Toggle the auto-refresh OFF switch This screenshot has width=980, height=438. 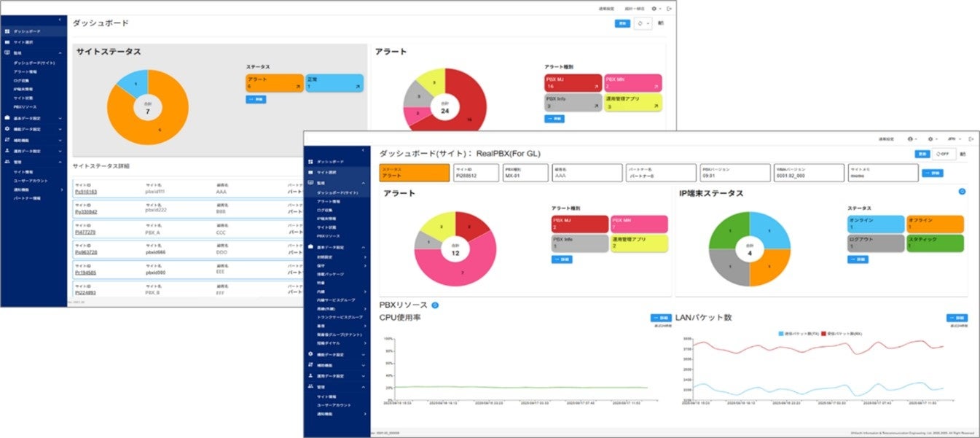tap(944, 154)
